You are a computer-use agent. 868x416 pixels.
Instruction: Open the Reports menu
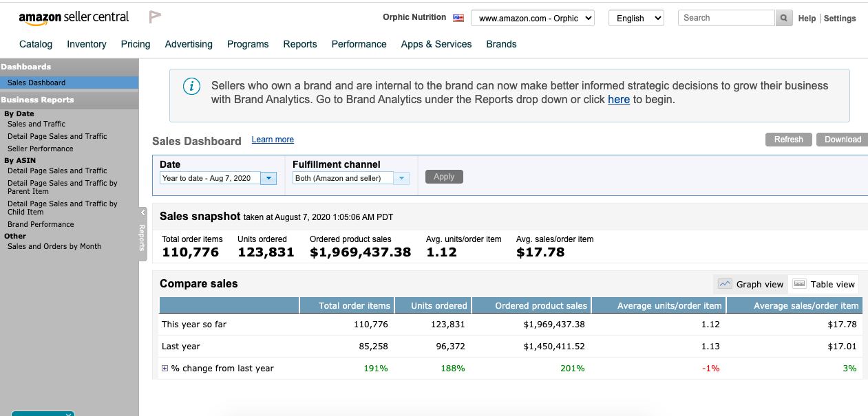pos(300,44)
